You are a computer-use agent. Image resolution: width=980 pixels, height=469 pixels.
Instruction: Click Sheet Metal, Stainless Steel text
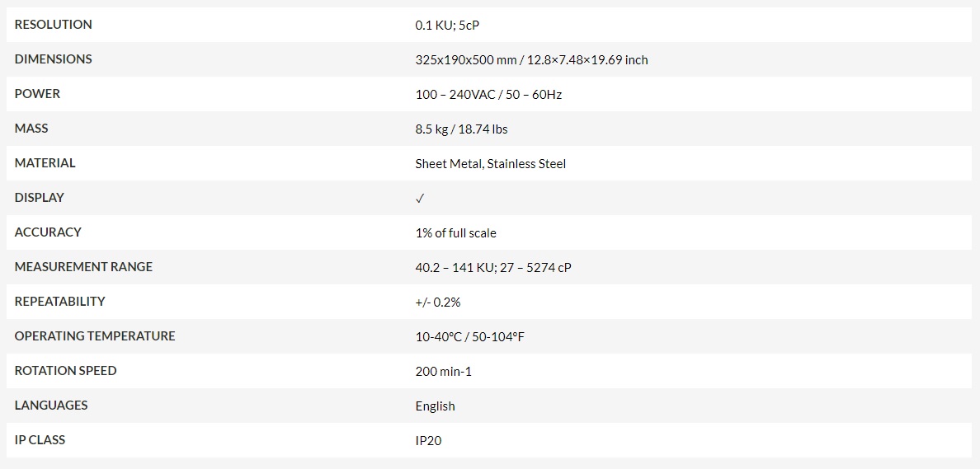point(491,164)
